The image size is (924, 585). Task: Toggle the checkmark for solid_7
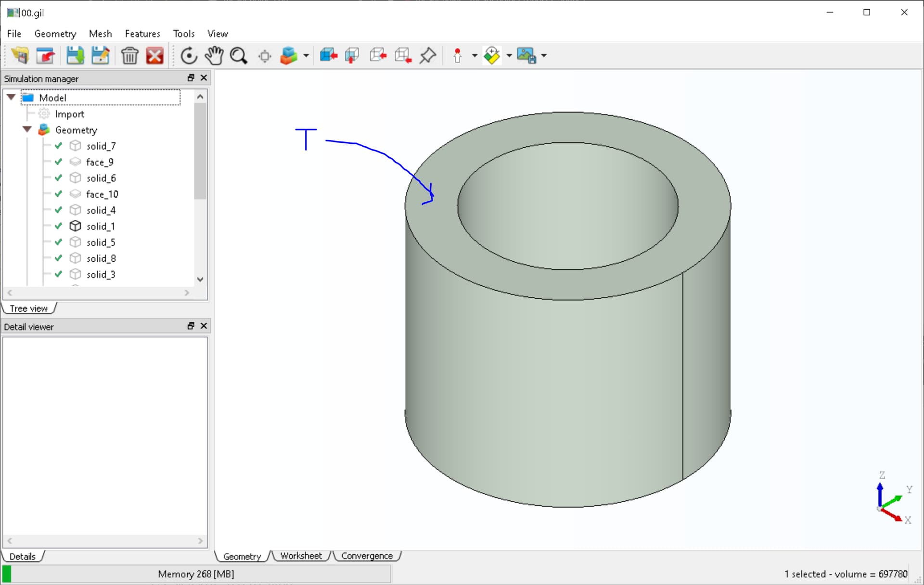click(59, 146)
